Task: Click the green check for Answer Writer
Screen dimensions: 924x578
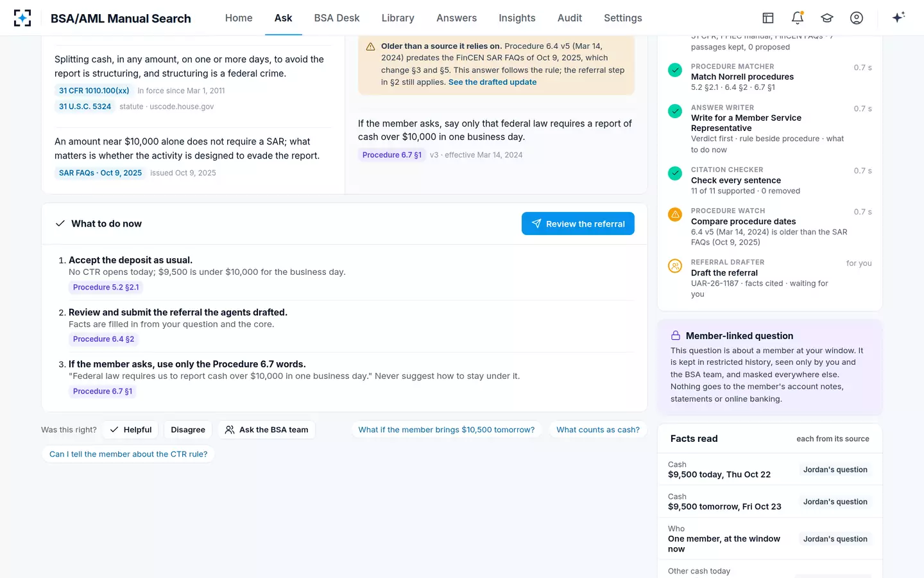Action: click(675, 111)
